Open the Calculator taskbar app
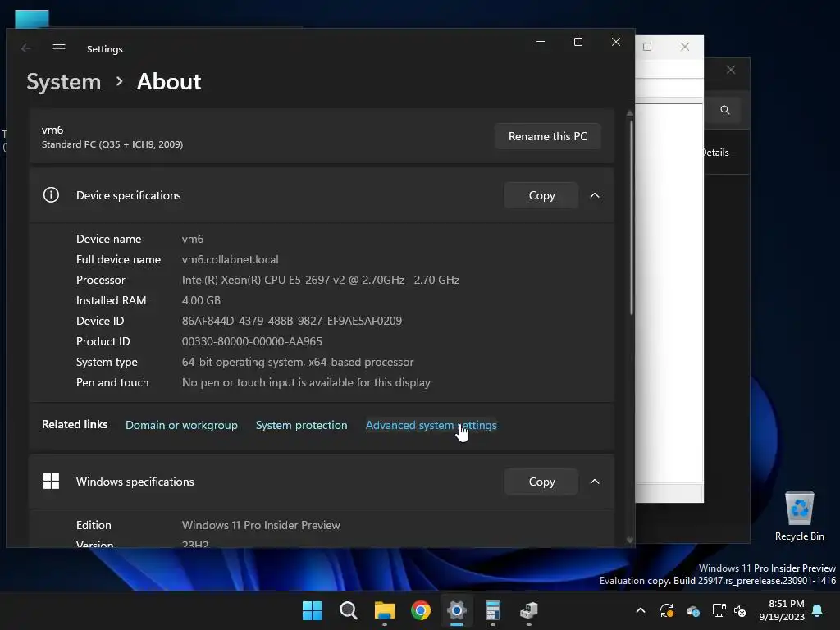Image resolution: width=840 pixels, height=630 pixels. coord(493,610)
